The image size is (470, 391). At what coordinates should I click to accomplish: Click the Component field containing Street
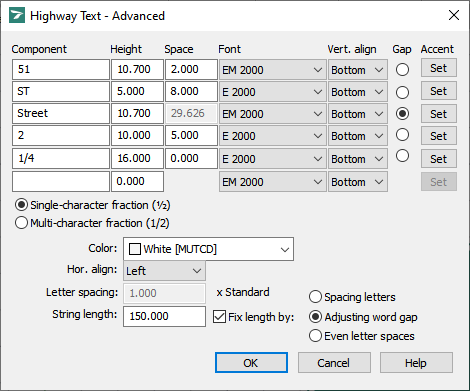tap(61, 113)
